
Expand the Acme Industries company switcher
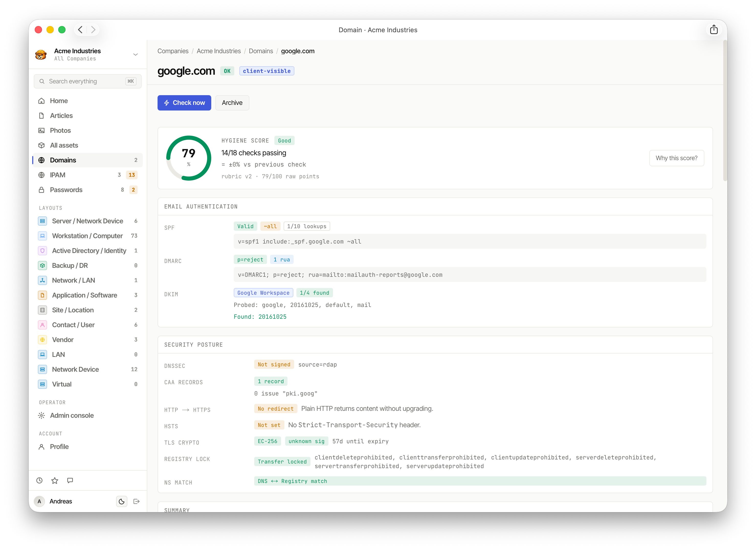tap(135, 54)
